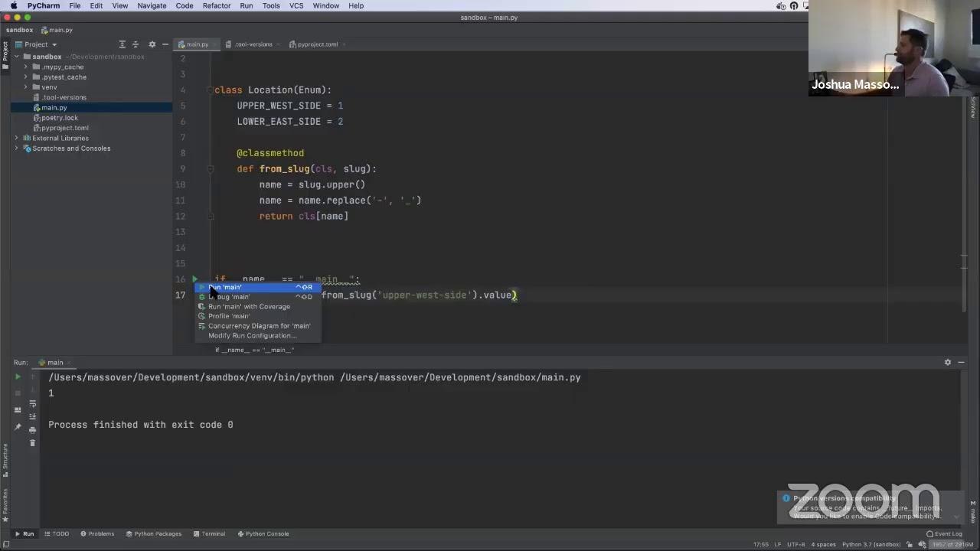Viewport: 980px width, 551px height.
Task: Choose Run 'main' with Coverage
Action: click(x=256, y=307)
